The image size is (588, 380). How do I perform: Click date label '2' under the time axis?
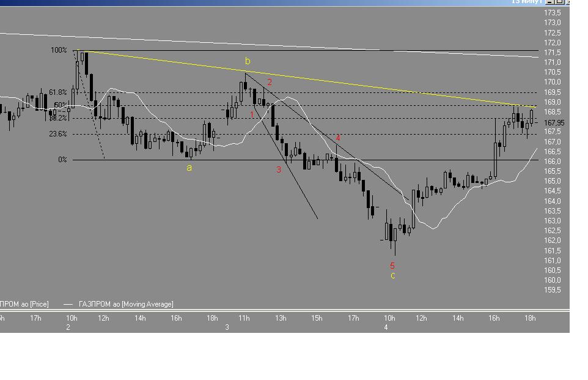(68, 327)
